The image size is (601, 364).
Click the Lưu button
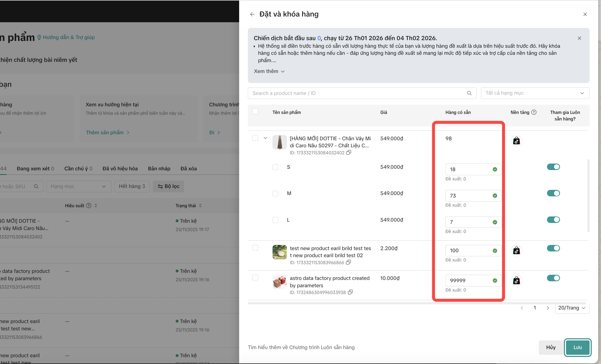pyautogui.click(x=577, y=347)
